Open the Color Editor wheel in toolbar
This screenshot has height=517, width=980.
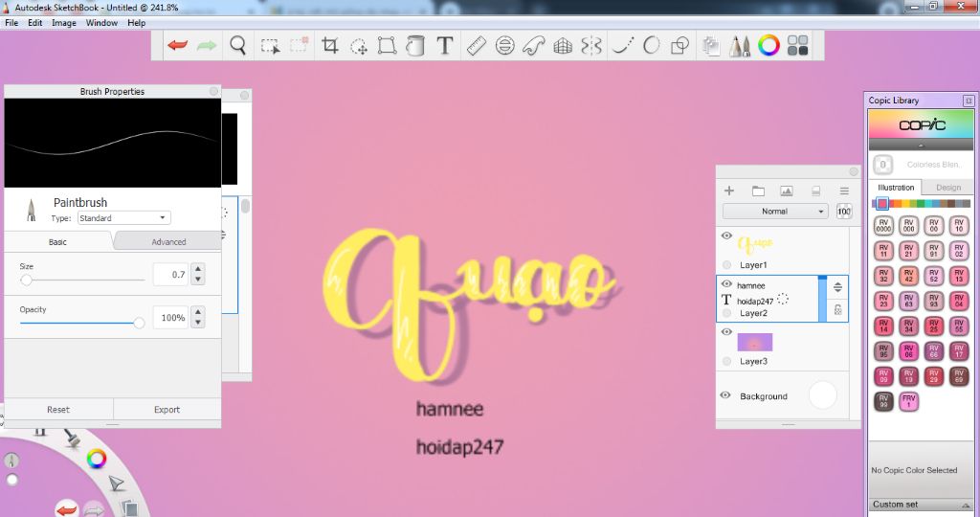pos(768,45)
